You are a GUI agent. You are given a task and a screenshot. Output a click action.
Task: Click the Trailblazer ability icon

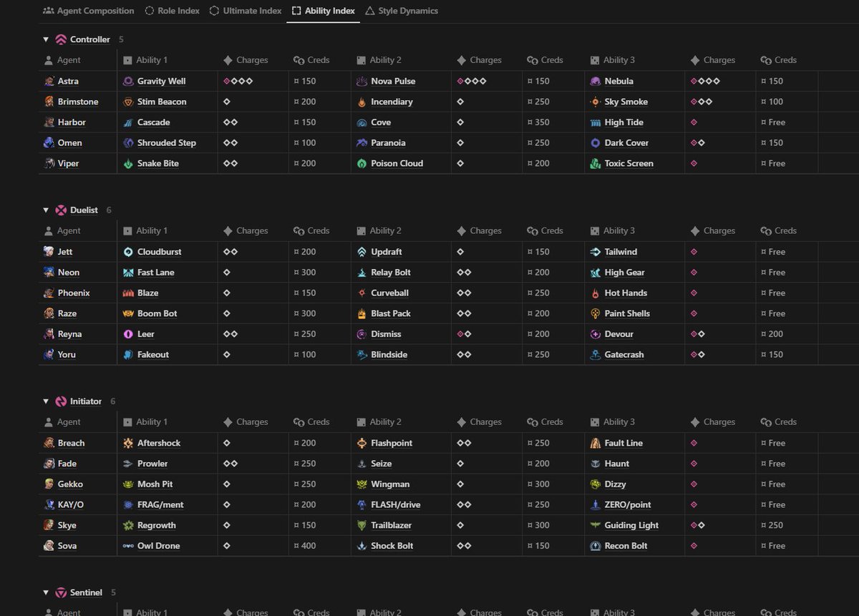(362, 525)
